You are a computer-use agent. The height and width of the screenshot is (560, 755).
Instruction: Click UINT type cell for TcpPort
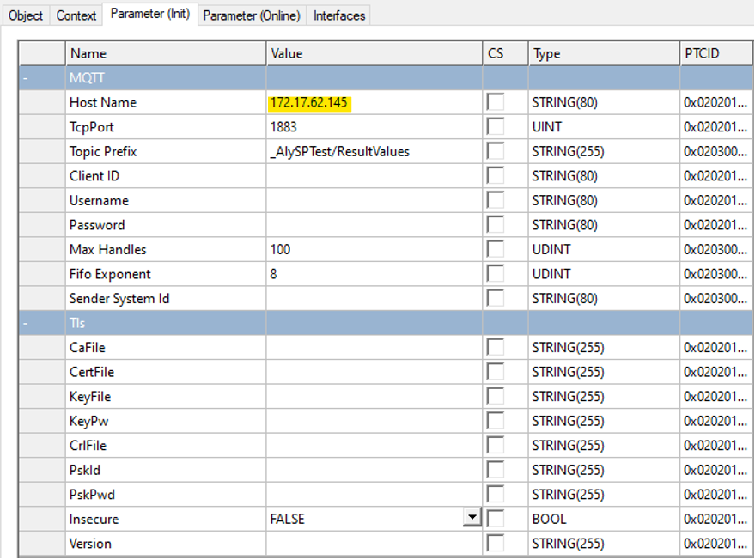coord(604,127)
